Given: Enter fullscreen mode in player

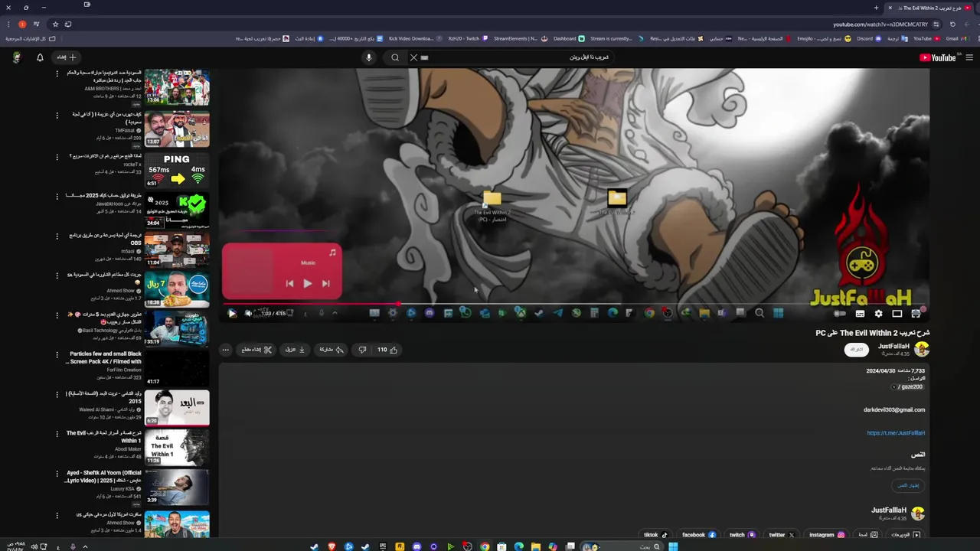Looking at the screenshot, I should pos(916,314).
